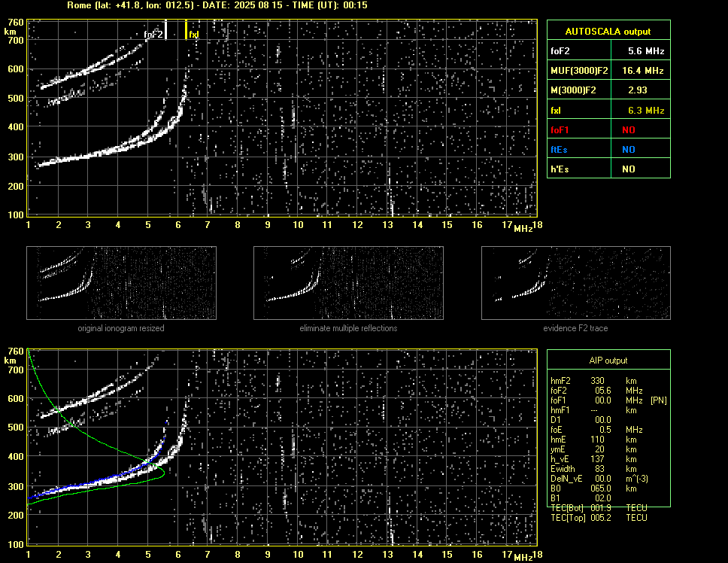Click the D1 00.0 entry

581,420
